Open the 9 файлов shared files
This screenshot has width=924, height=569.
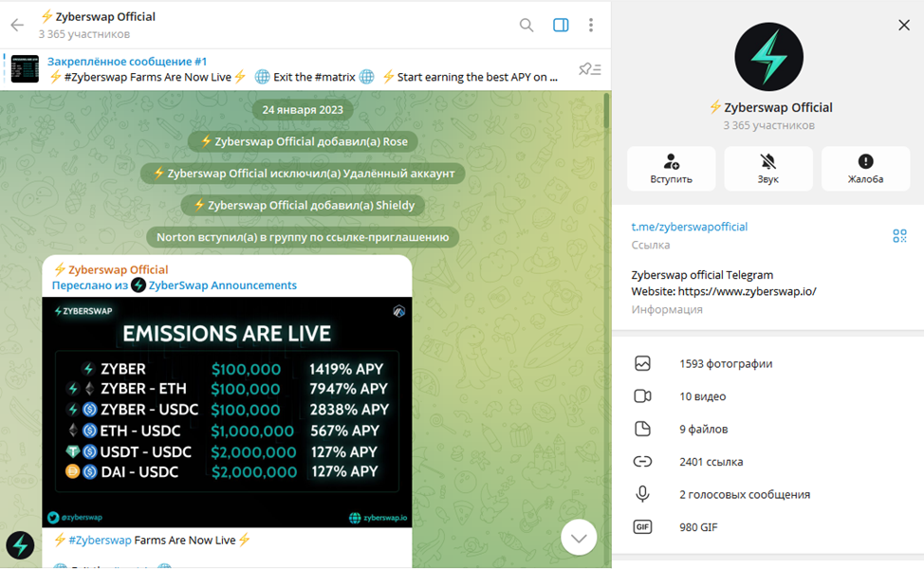704,429
